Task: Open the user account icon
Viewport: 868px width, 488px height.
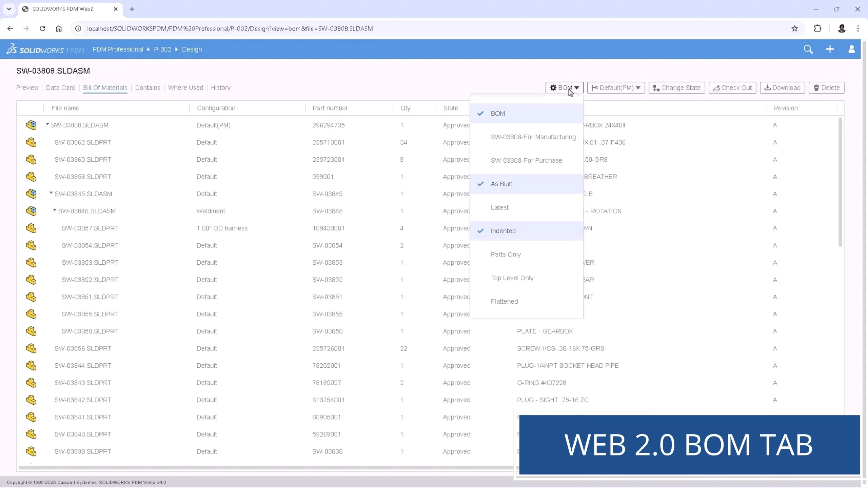Action: (x=852, y=49)
